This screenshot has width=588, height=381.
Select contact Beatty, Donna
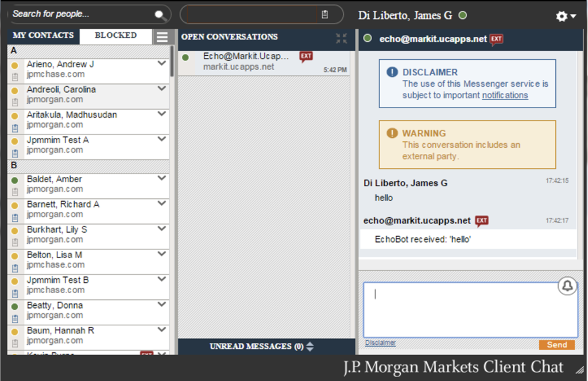click(x=88, y=312)
